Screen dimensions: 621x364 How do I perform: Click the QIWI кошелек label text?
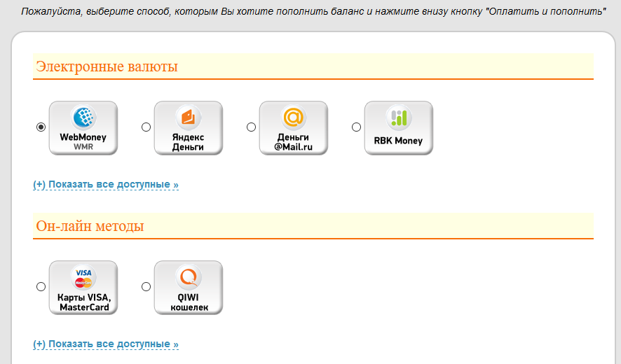click(189, 302)
